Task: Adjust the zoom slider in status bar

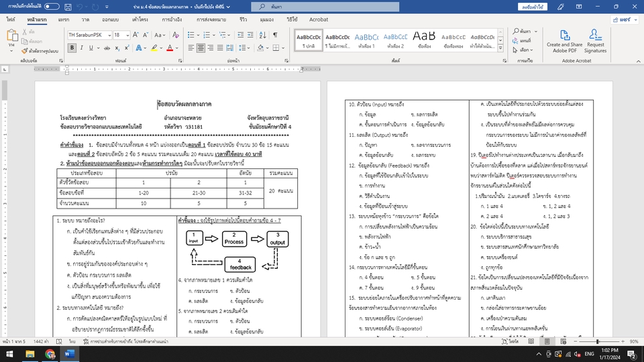Action: (x=598, y=341)
